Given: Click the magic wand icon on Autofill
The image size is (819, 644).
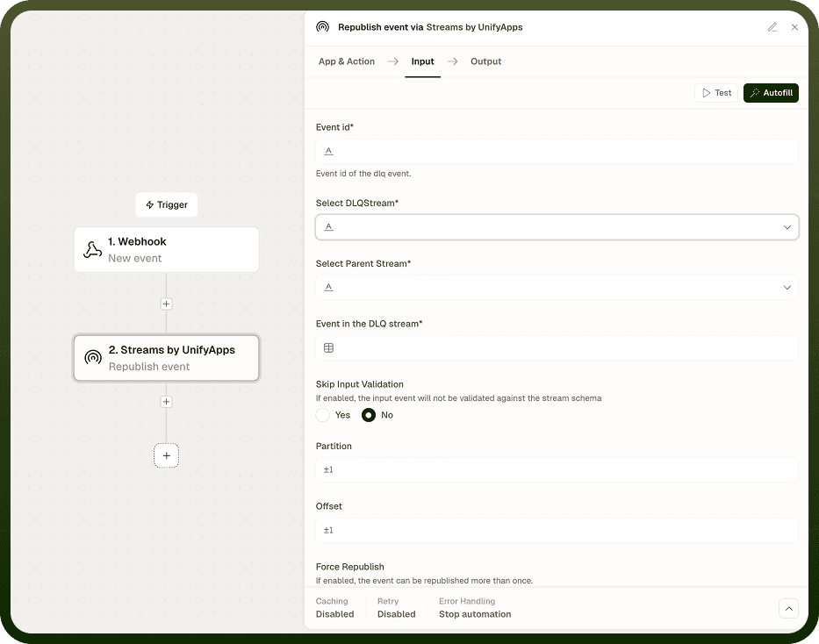Looking at the screenshot, I should click(755, 93).
